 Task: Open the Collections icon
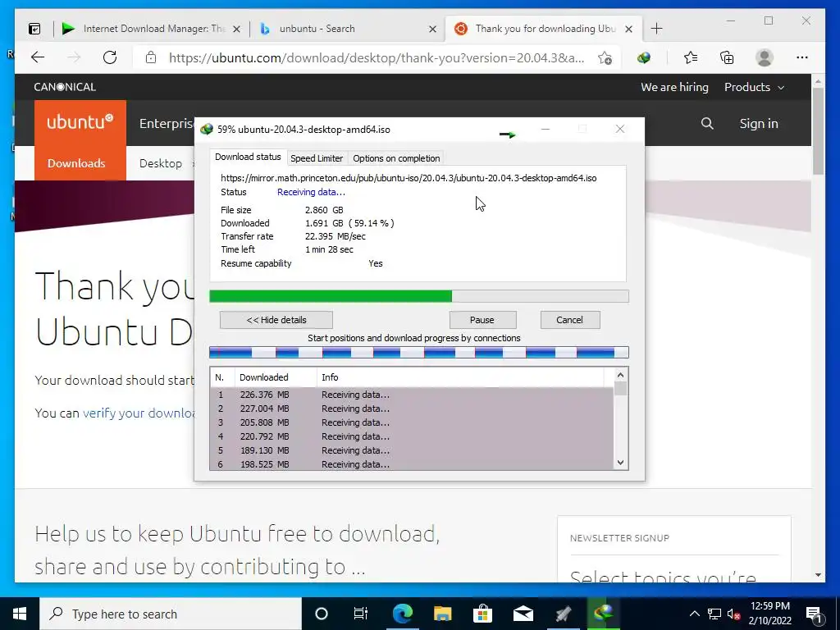(x=727, y=58)
